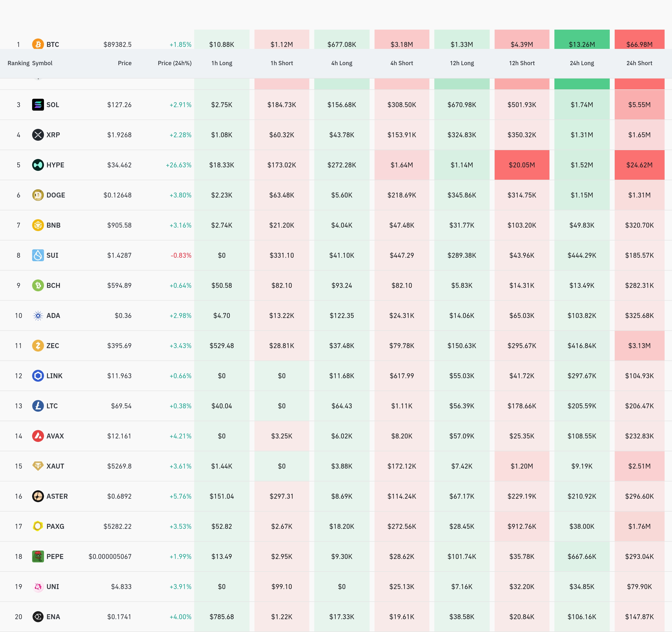The width and height of the screenshot is (672, 632).
Task: Open the ZEC symbol link
Action: (53, 346)
